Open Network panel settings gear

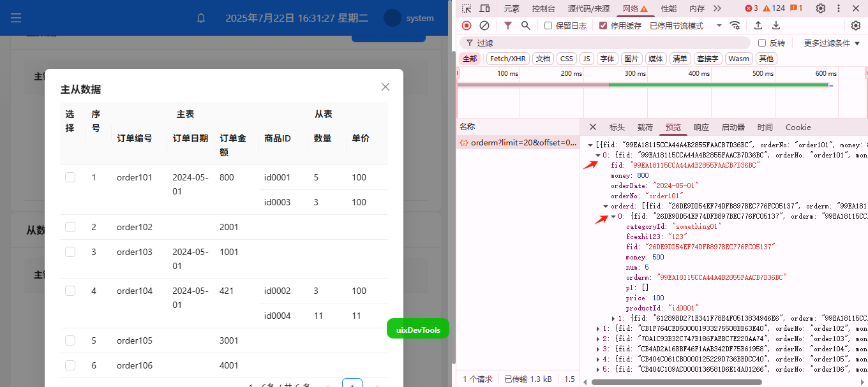pyautogui.click(x=856, y=26)
